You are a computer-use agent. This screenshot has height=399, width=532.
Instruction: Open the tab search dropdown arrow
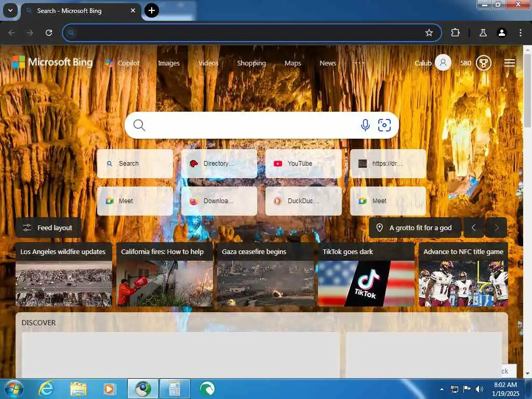point(10,10)
